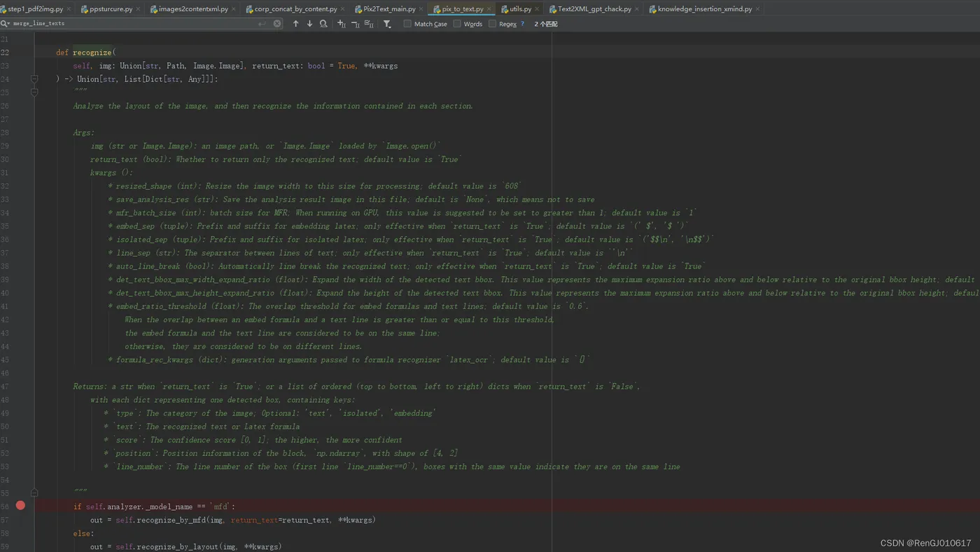980x552 pixels.
Task: Close the utils.py tab
Action: (537, 9)
